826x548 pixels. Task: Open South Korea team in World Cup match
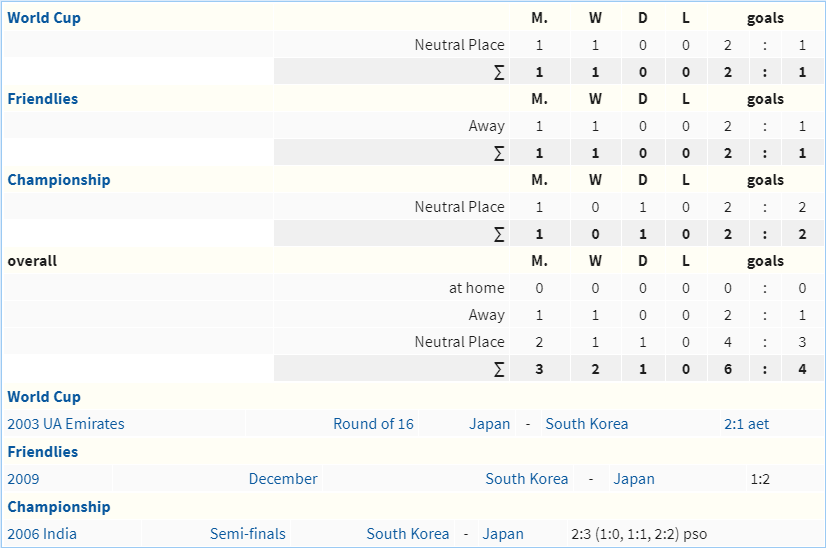pyautogui.click(x=587, y=424)
